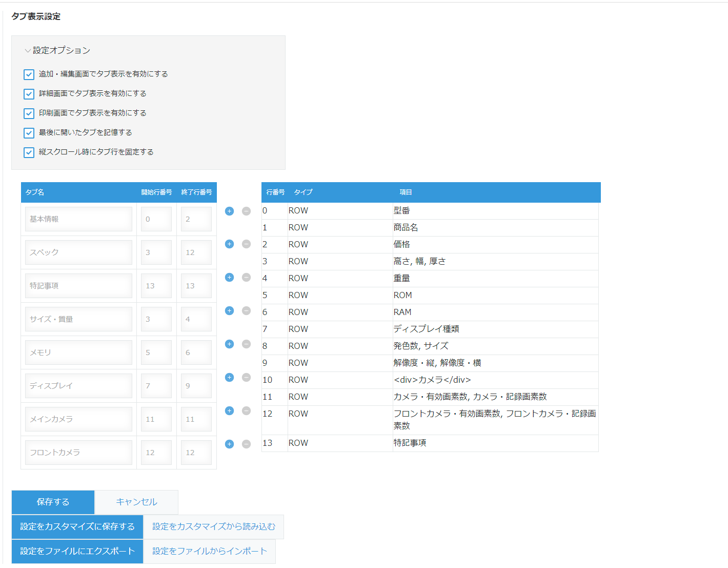Click the 価格 item cell
Image resolution: width=728 pixels, height=568 pixels.
495,245
